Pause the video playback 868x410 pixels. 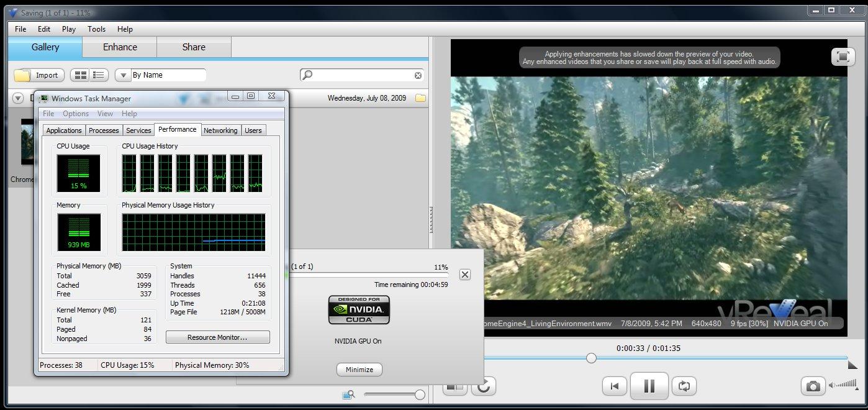click(649, 386)
